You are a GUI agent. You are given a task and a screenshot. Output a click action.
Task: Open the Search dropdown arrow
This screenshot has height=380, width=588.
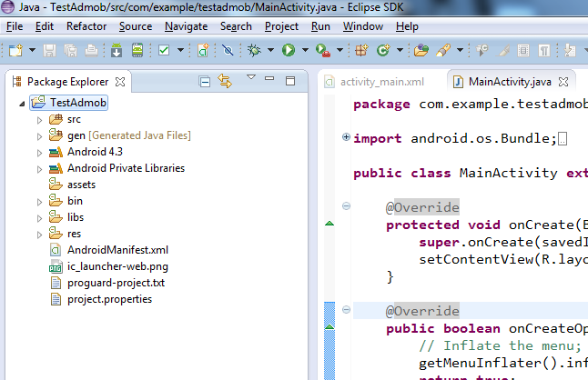[461, 50]
